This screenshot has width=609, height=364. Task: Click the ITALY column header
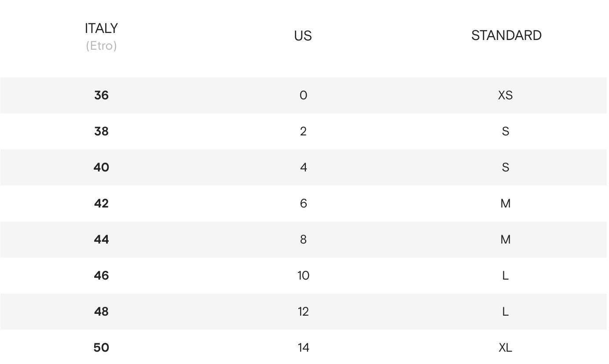(x=101, y=29)
